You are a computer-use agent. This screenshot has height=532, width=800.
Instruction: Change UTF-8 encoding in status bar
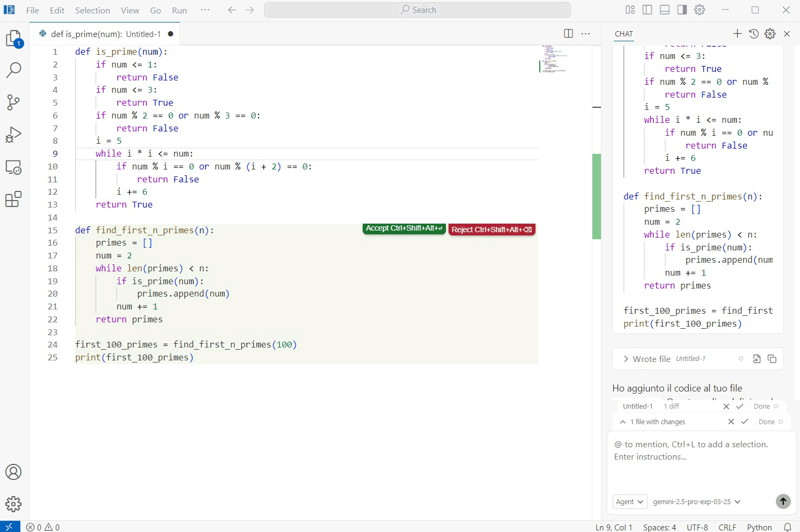[x=698, y=527]
